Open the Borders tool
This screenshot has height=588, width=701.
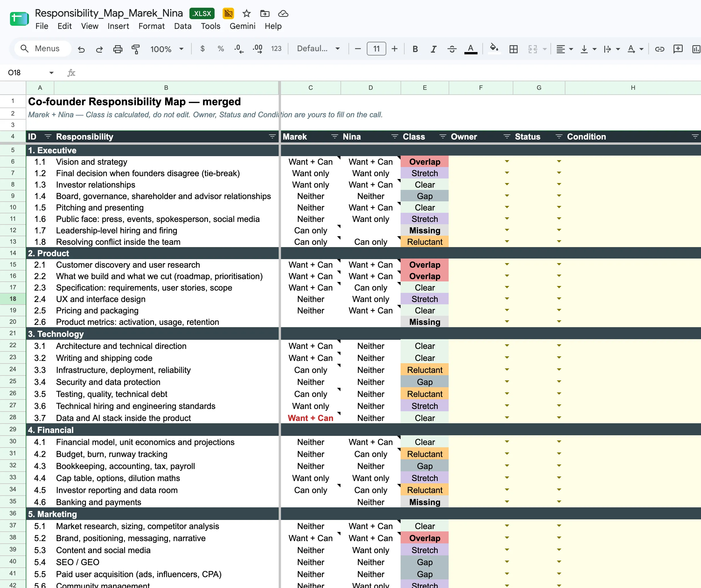(x=513, y=49)
